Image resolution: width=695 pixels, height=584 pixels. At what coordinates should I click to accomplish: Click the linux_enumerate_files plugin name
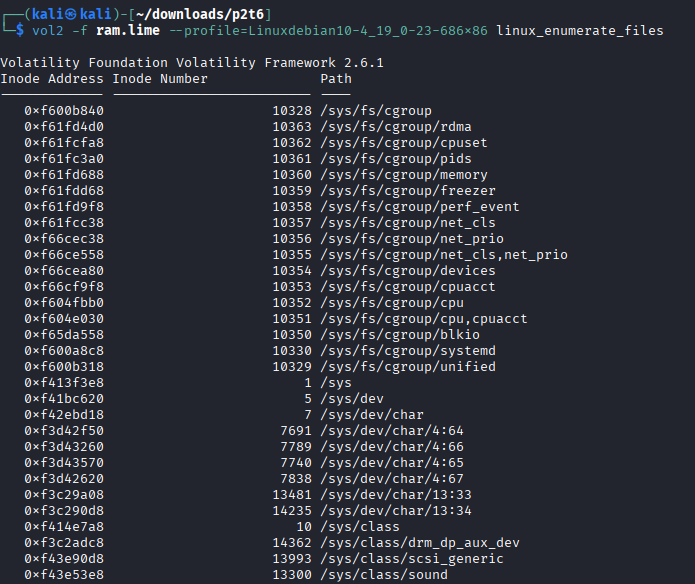pos(579,31)
